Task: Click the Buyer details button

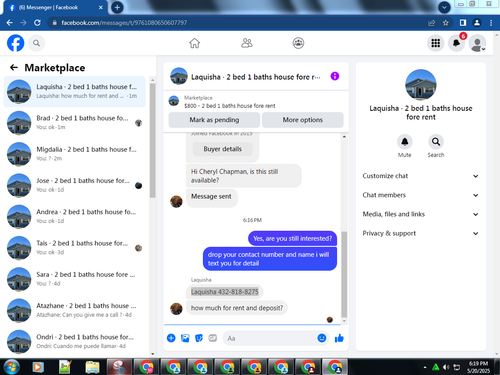Action: (x=222, y=149)
